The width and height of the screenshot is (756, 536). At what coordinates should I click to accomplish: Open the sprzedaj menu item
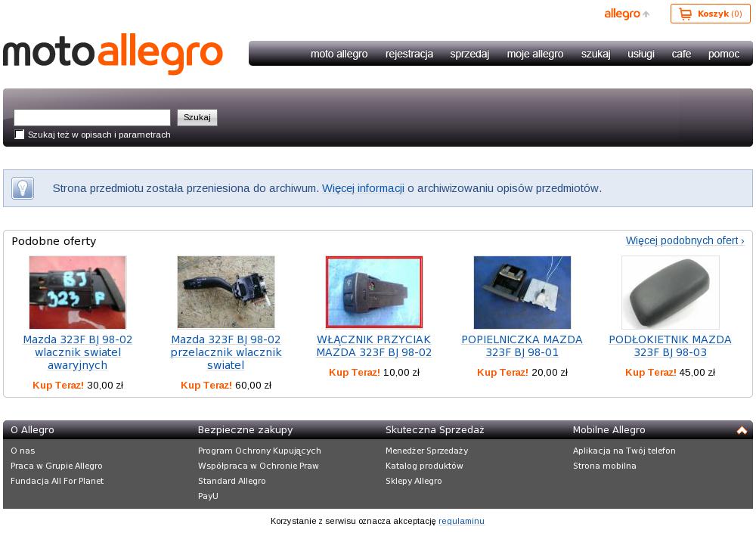469,54
